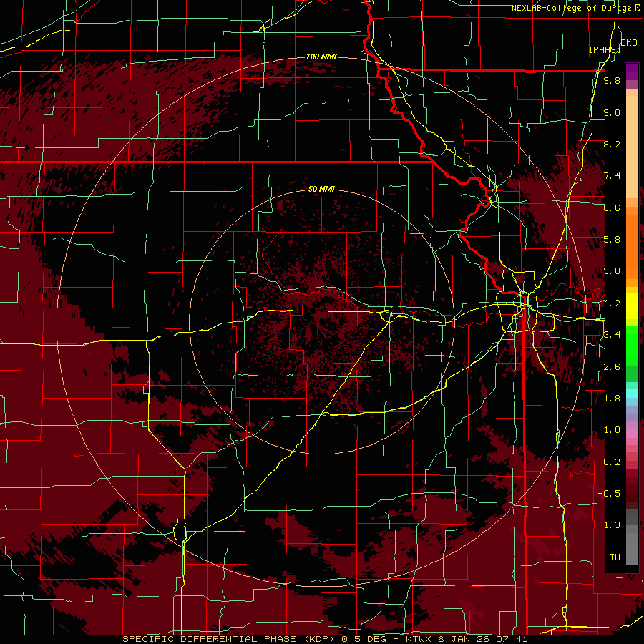Click the 4.2 value on the color scale
Screen dimensions: 644x644
pyautogui.click(x=612, y=303)
